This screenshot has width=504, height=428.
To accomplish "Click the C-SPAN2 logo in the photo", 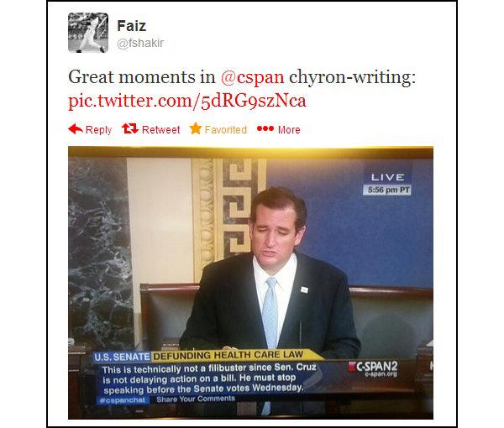I will [373, 368].
